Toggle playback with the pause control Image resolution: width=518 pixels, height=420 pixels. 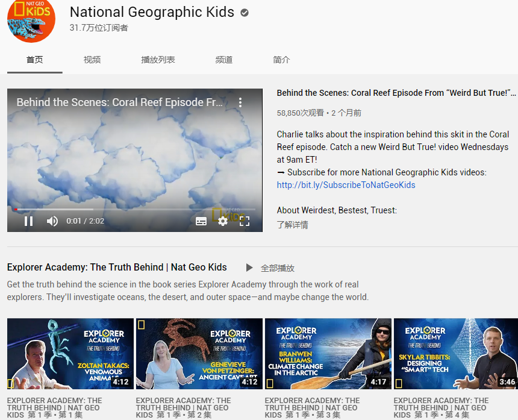[x=28, y=221]
